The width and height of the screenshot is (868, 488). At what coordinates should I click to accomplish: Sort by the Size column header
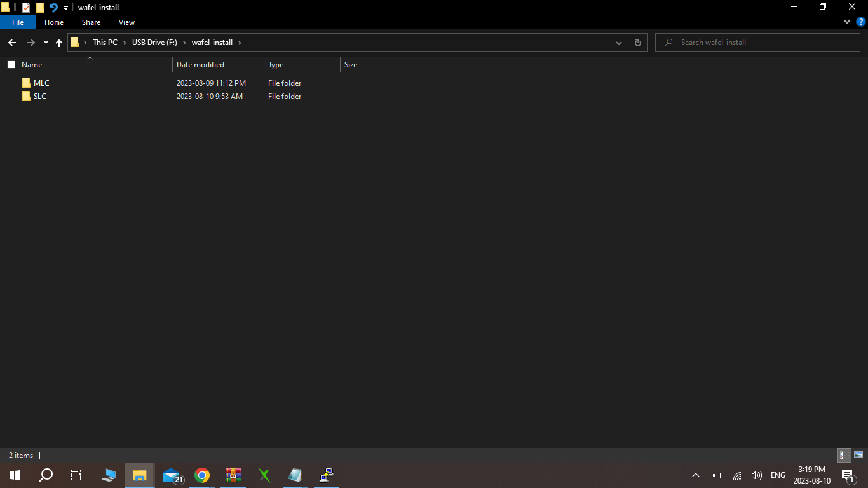351,65
